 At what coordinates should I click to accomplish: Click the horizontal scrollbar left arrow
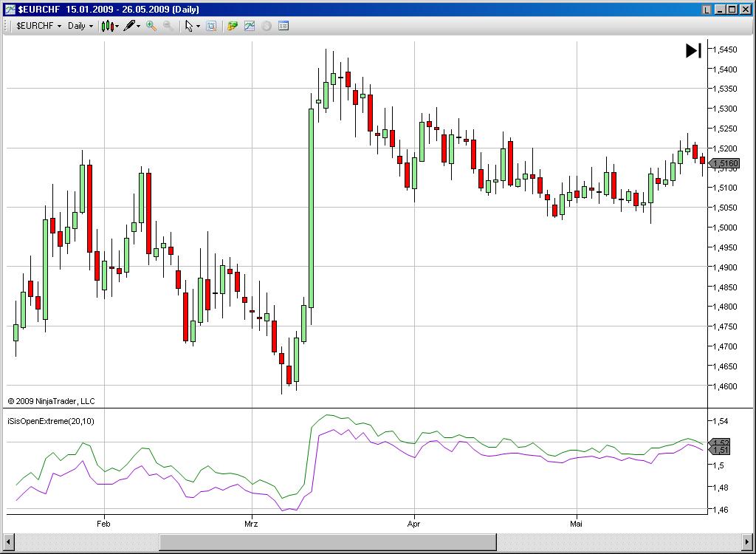[8, 541]
